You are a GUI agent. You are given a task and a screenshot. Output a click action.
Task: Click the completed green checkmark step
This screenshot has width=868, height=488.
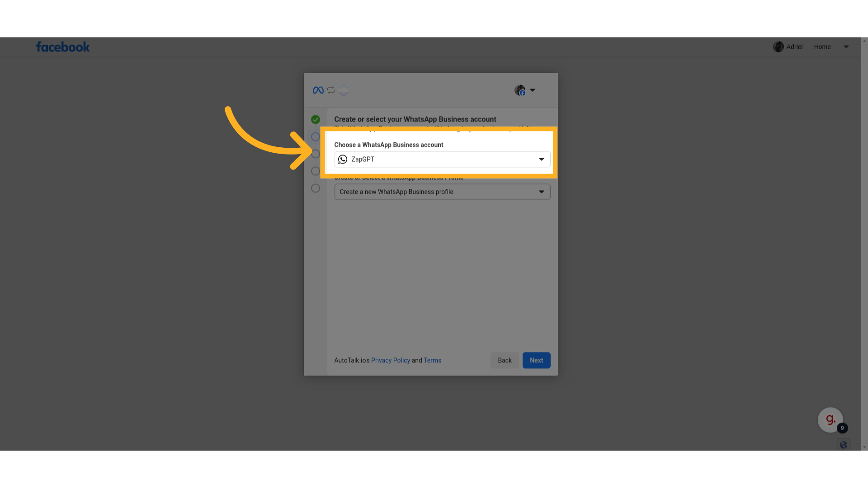[x=316, y=120]
